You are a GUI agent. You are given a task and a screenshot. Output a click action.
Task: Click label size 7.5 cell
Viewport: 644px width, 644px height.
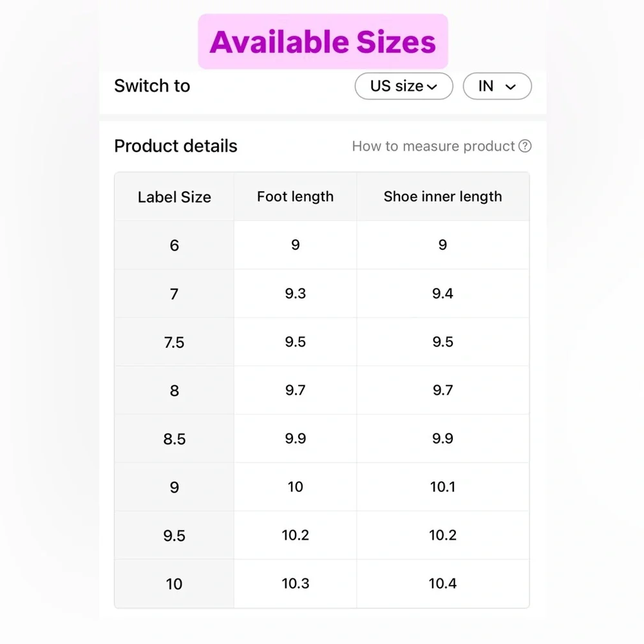[x=174, y=342]
